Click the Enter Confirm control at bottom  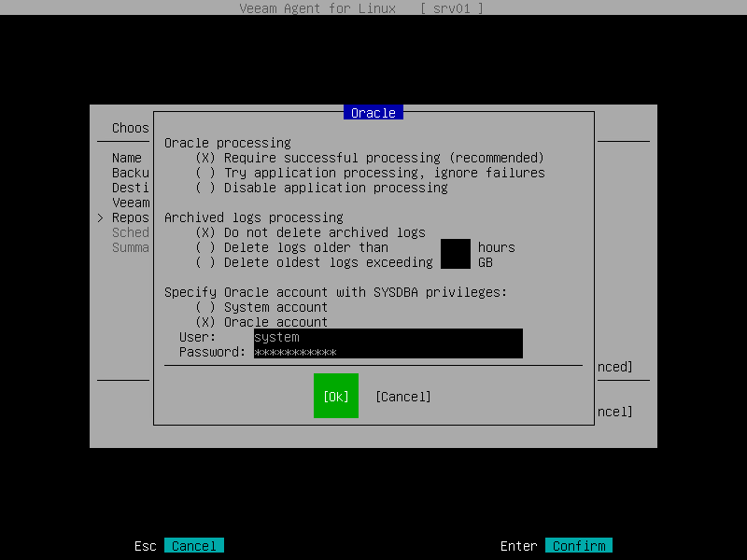point(578,545)
